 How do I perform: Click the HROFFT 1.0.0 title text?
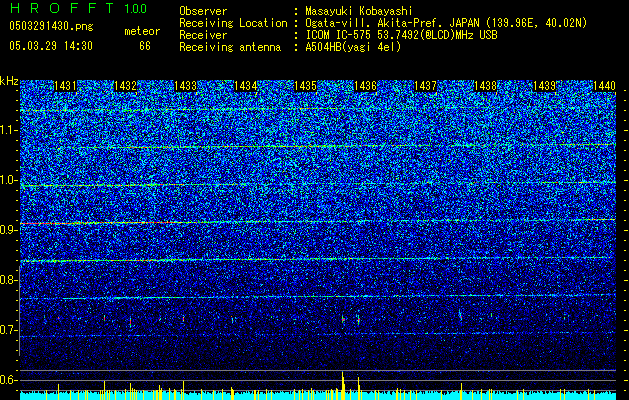79,8
